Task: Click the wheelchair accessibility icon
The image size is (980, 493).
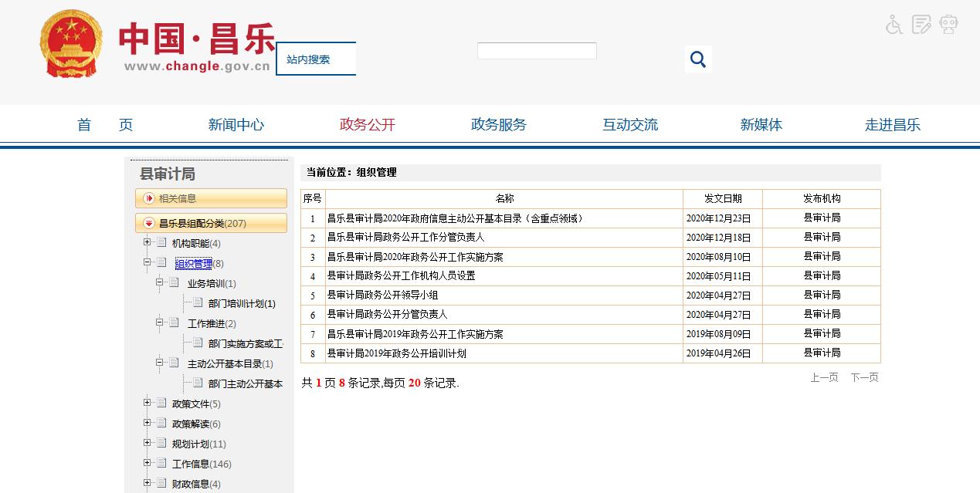Action: (x=894, y=25)
